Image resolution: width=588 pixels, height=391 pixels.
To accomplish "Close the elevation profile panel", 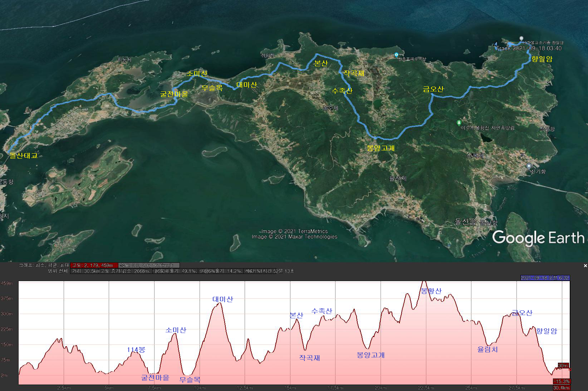I will coord(585,266).
